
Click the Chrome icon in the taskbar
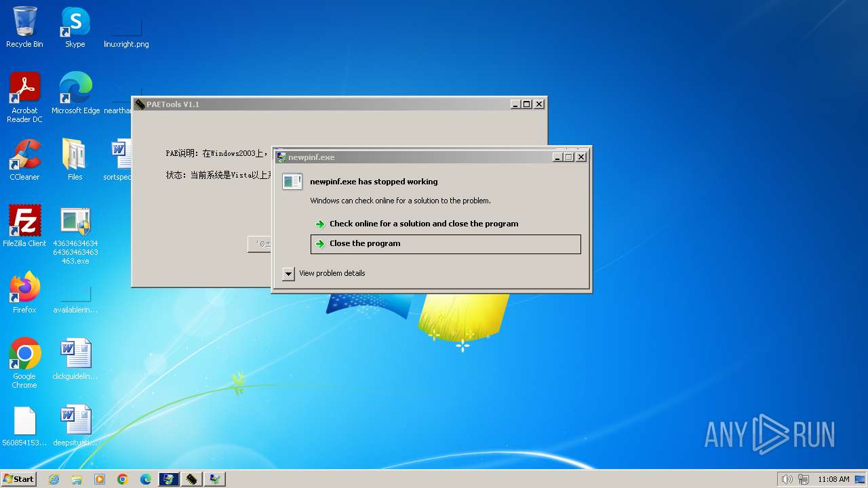click(123, 479)
